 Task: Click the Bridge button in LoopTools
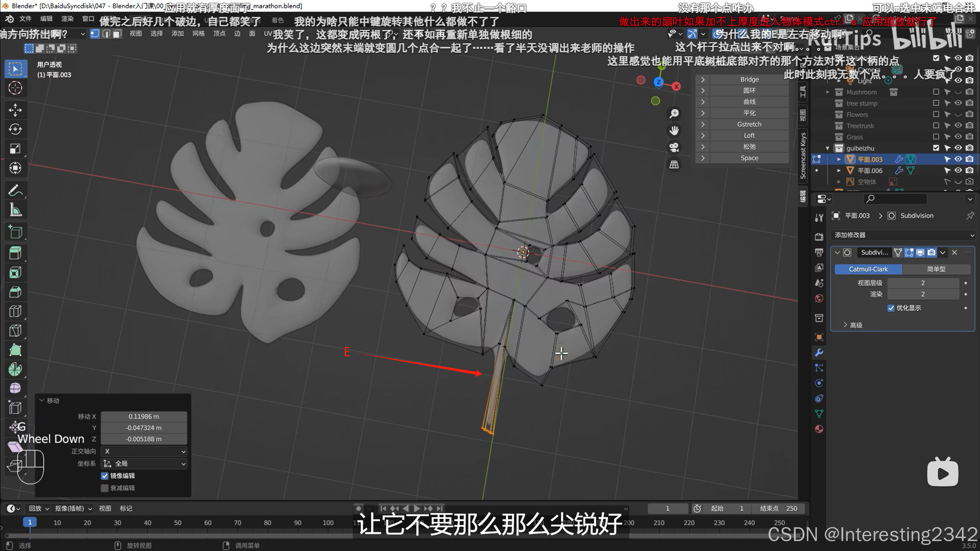(x=749, y=79)
